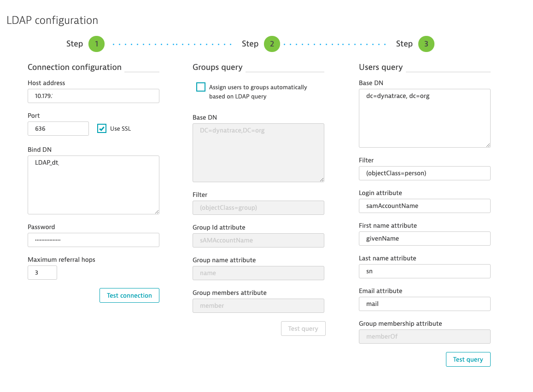Focus the Host address input field

[94, 96]
